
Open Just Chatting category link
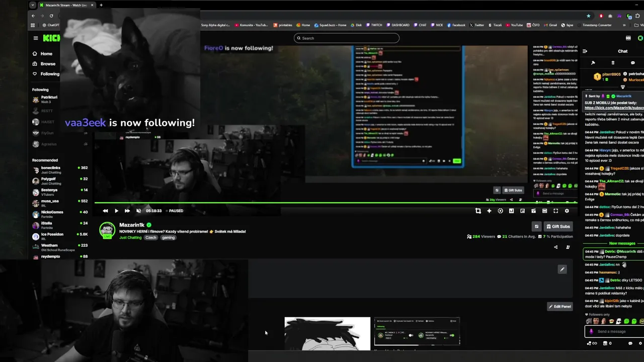[130, 237]
